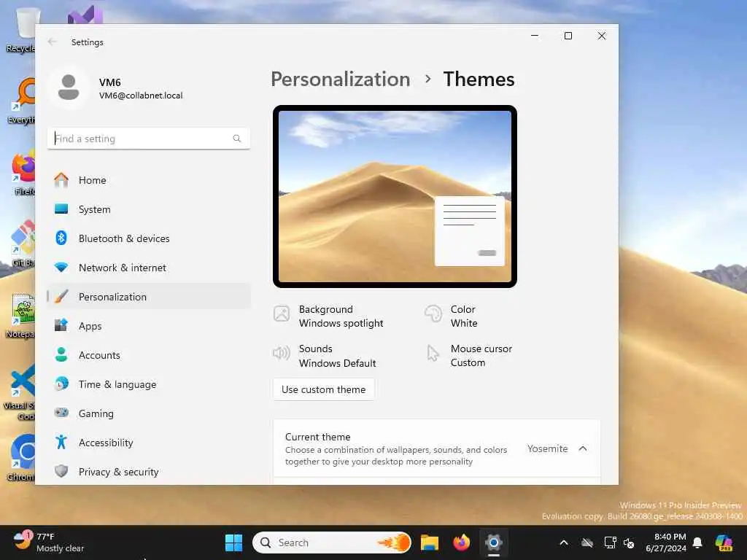The image size is (747, 560).
Task: Select Personalization in the sidebar
Action: pos(149,297)
